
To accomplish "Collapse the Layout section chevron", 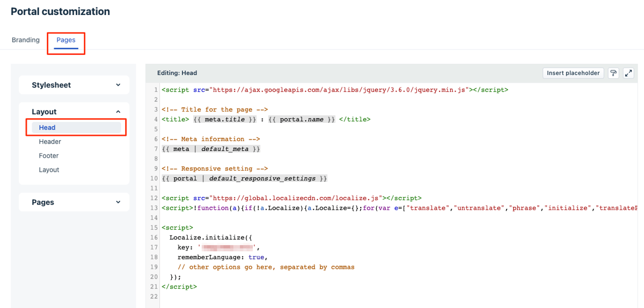I will pos(118,112).
